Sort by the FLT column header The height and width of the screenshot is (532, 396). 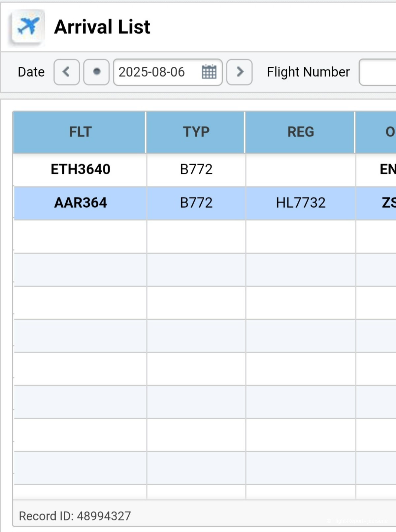click(80, 132)
